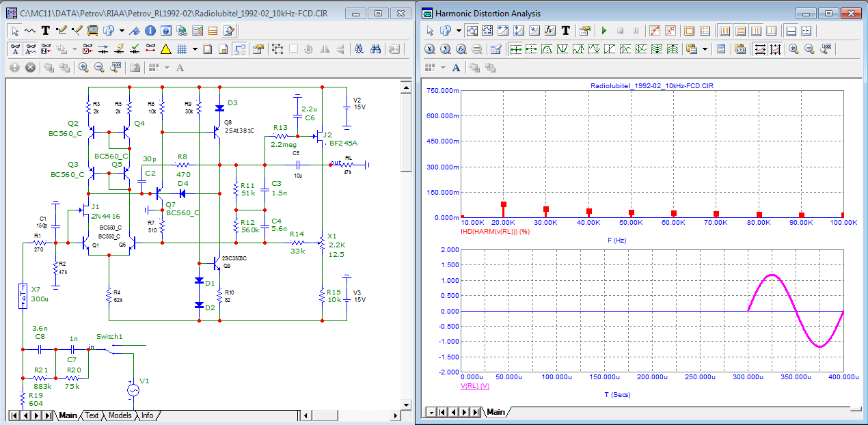Select the Text mode tool in schematic toolbar

click(46, 31)
